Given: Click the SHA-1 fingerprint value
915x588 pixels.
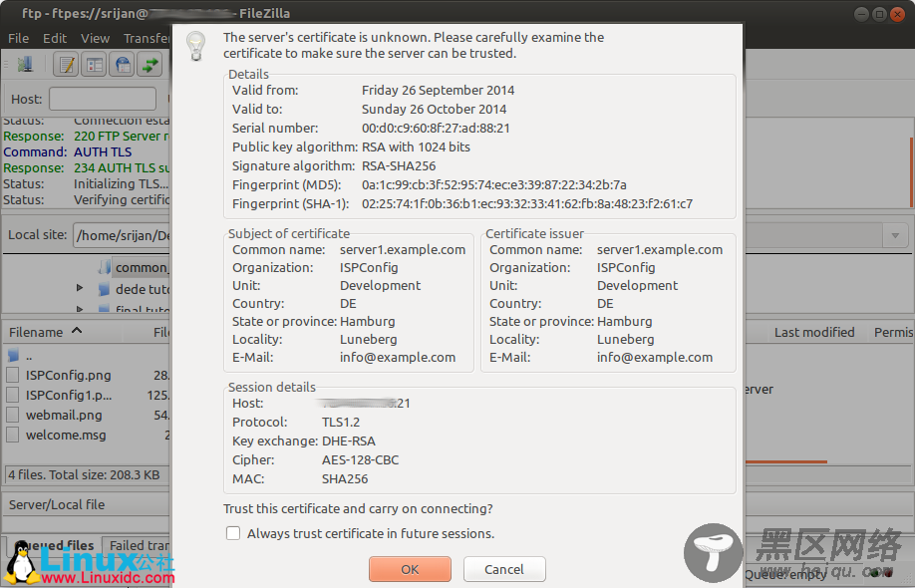Looking at the screenshot, I should point(527,203).
